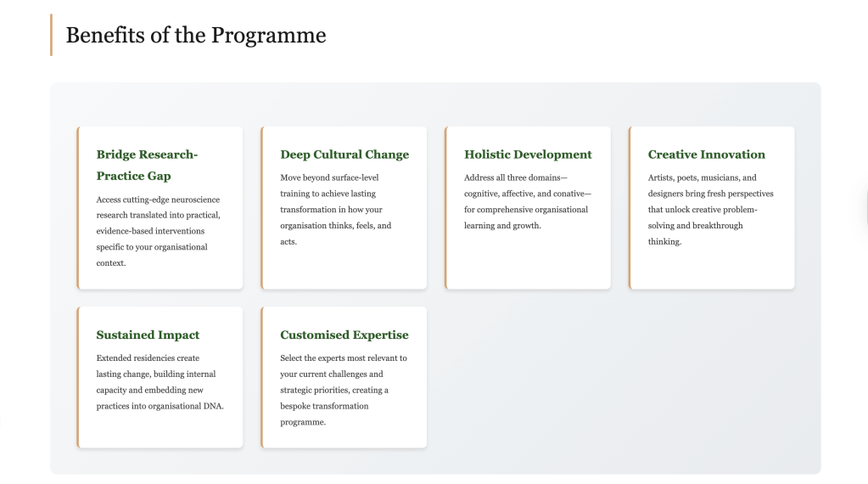Click the orange left border of Holistic Development card
Viewport: 868px width, 484px height.
coord(445,208)
